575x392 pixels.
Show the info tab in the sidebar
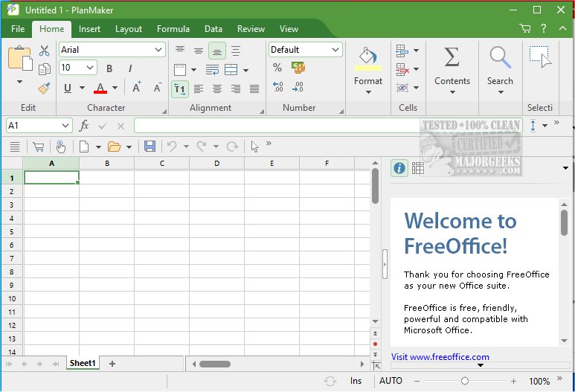click(x=399, y=168)
